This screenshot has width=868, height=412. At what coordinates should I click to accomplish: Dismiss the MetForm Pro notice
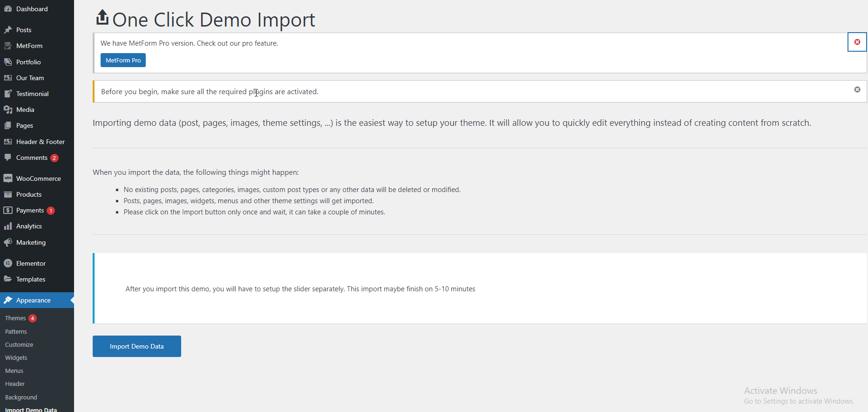pyautogui.click(x=857, y=42)
